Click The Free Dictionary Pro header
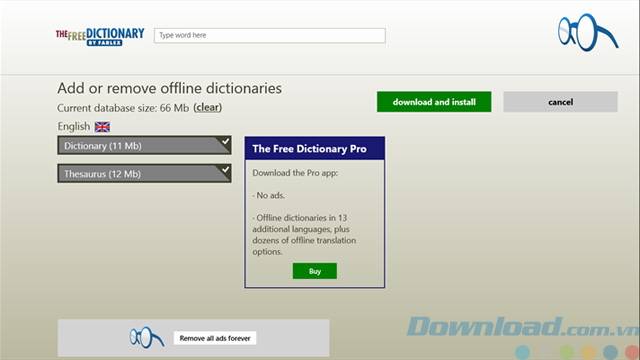This screenshot has height=360, width=640. (315, 149)
